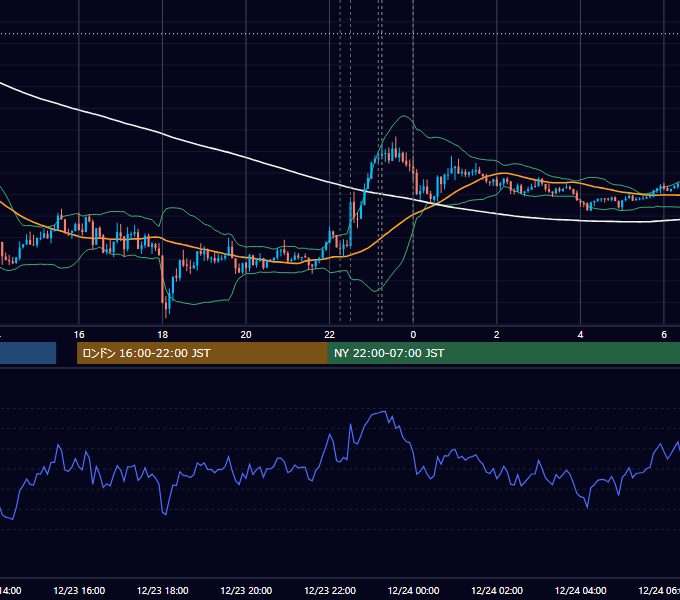Click the hour 2 axis label
The width and height of the screenshot is (680, 600).
click(497, 335)
